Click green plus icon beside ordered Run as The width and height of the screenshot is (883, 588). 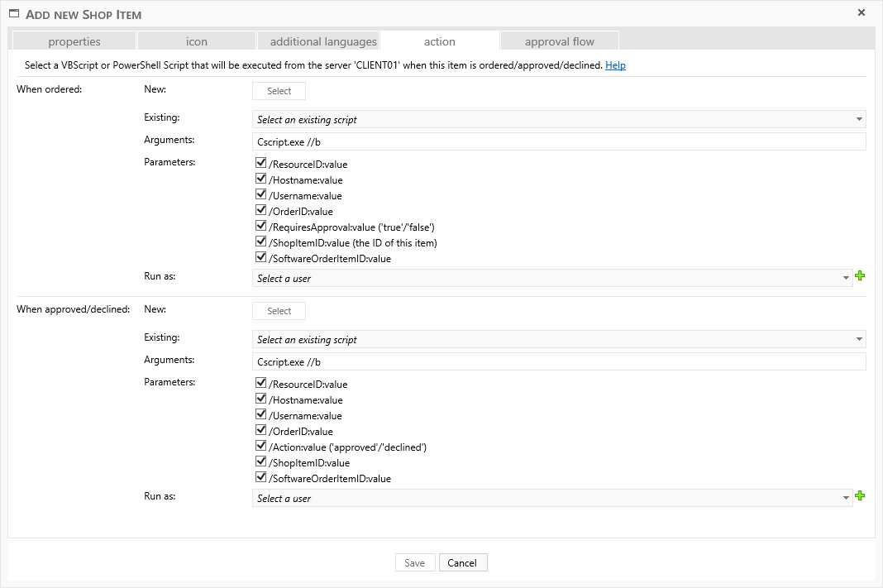860,277
